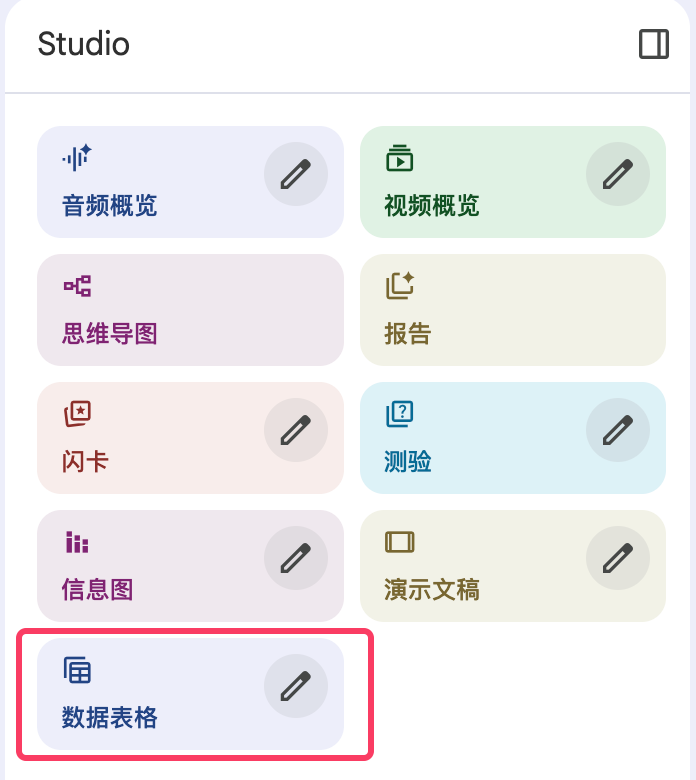The width and height of the screenshot is (696, 780).
Task: Click the report sparkle icon
Action: click(400, 286)
